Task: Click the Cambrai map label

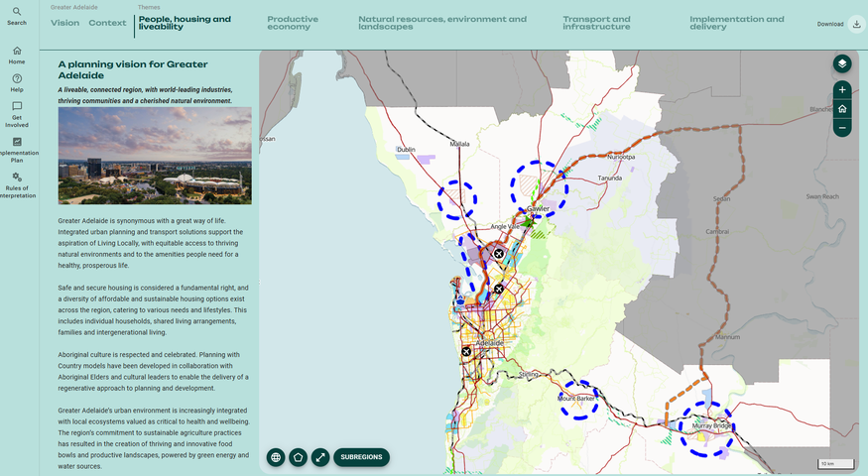Action: (x=717, y=232)
